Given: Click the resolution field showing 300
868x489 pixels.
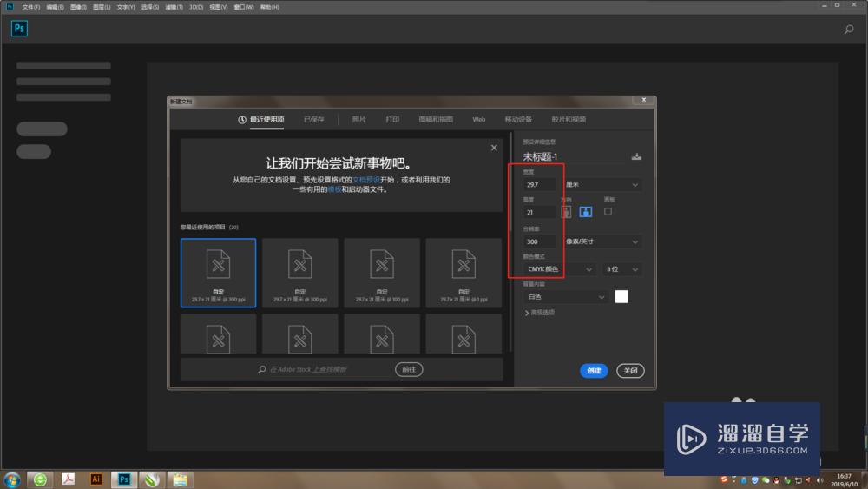Looking at the screenshot, I should tap(539, 241).
